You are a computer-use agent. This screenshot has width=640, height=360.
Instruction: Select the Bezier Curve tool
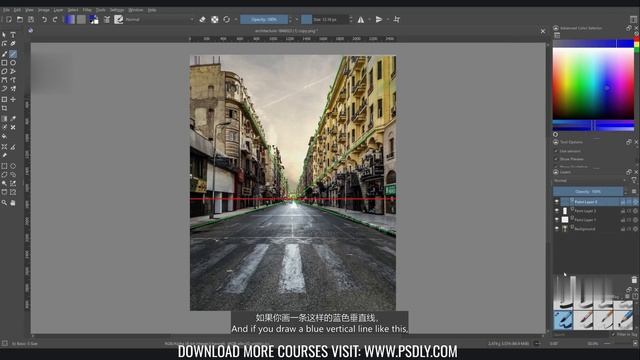(x=4, y=80)
